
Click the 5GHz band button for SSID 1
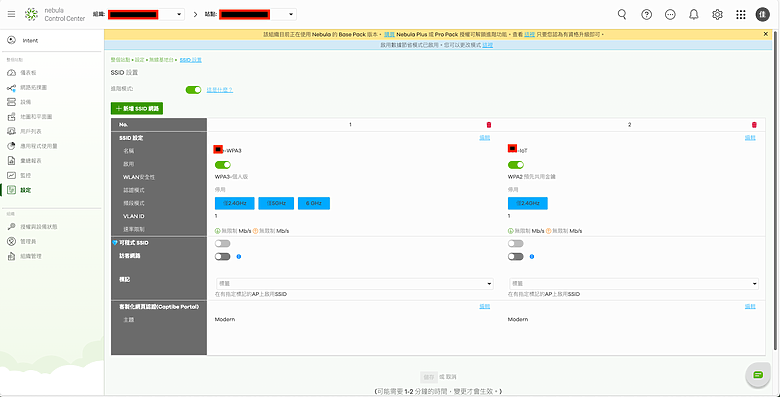pos(276,203)
